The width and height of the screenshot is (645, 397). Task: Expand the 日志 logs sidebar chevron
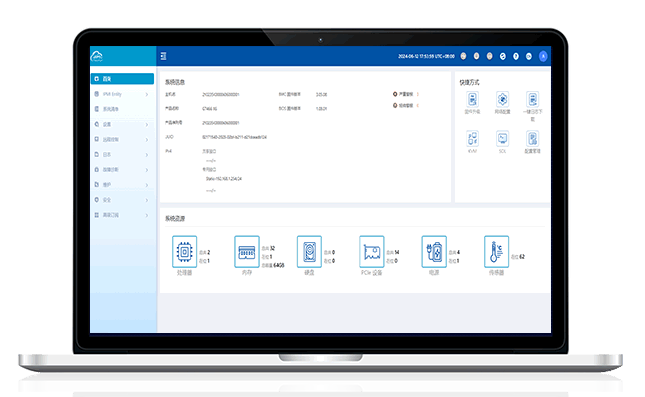coord(147,155)
